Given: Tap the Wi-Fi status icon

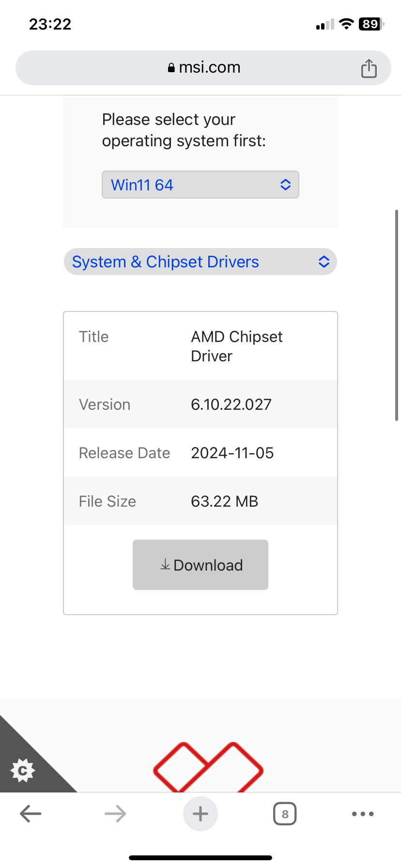Looking at the screenshot, I should point(346,24).
